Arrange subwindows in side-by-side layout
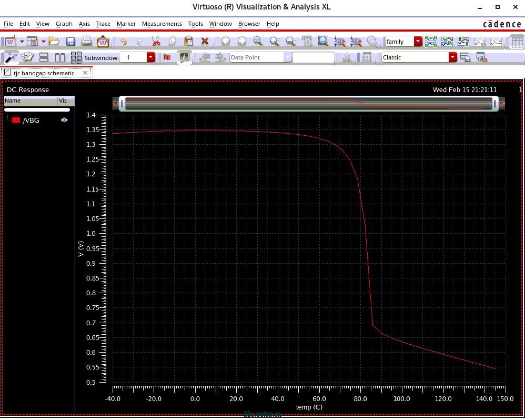Screen dimensions: 525x420 [x=60, y=57]
